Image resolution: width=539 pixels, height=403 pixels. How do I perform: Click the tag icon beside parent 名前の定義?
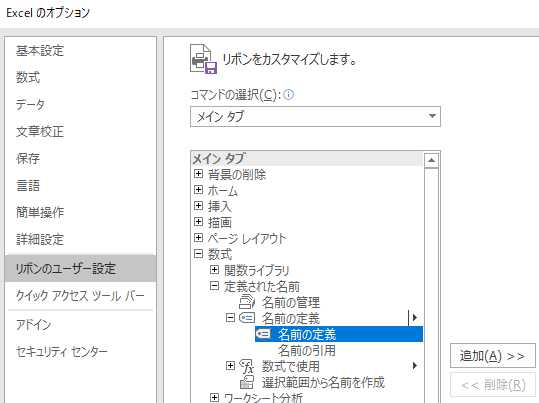click(x=247, y=318)
